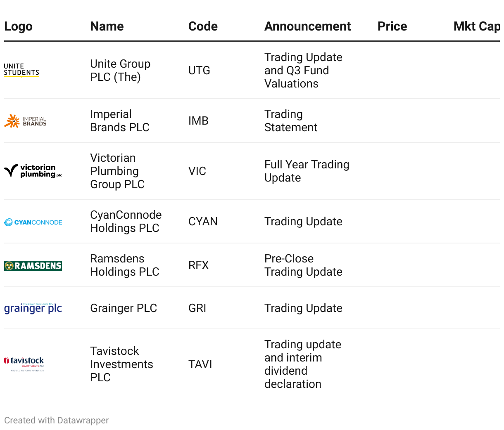
Task: Open the Created with Datawrapper link
Action: pyautogui.click(x=57, y=421)
